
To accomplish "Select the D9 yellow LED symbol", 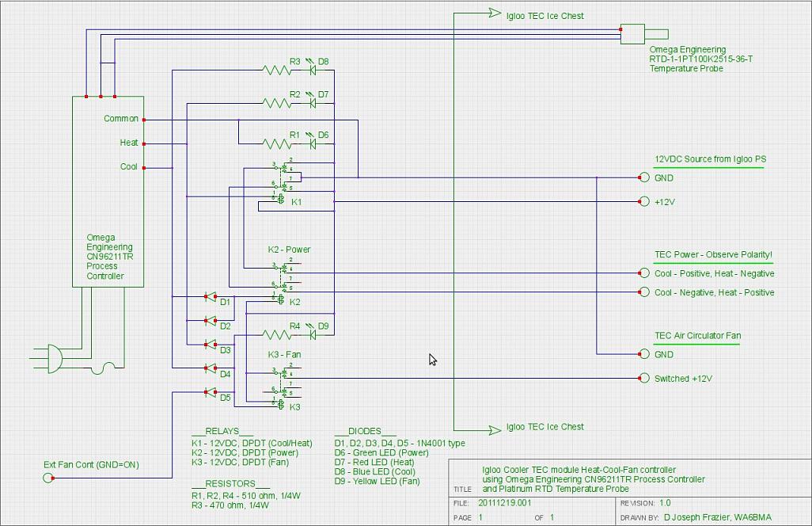I will (x=313, y=335).
